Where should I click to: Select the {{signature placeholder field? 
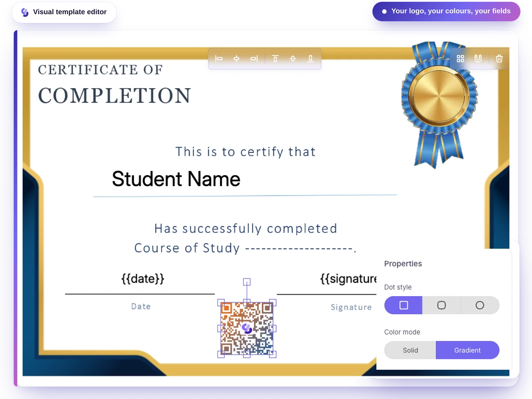348,279
